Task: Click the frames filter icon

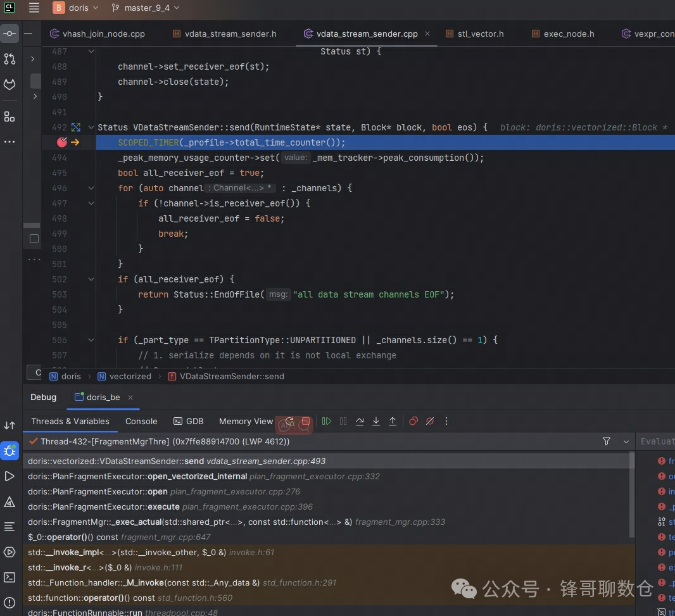Action: point(607,441)
